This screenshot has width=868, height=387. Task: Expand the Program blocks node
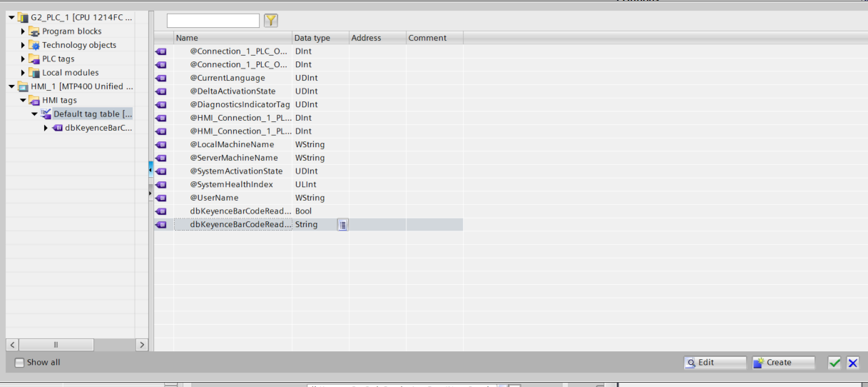(x=23, y=31)
